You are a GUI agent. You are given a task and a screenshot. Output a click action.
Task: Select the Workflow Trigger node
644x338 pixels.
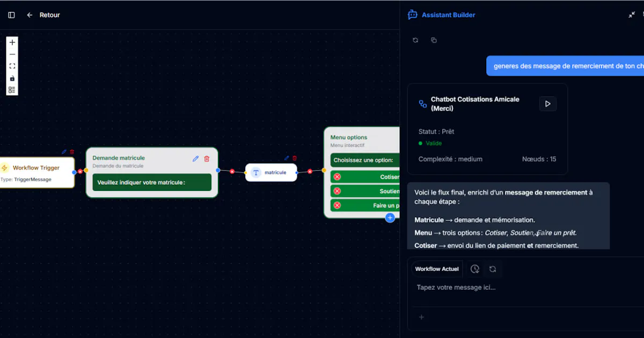[x=36, y=172]
